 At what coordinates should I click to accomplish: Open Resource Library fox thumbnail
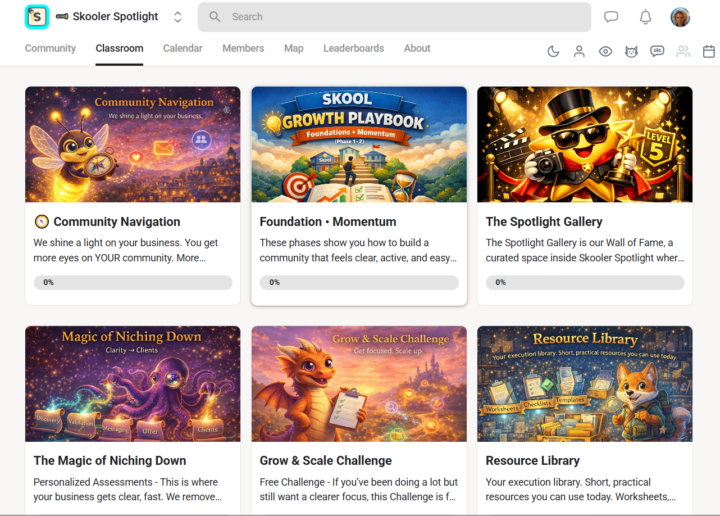(585, 384)
